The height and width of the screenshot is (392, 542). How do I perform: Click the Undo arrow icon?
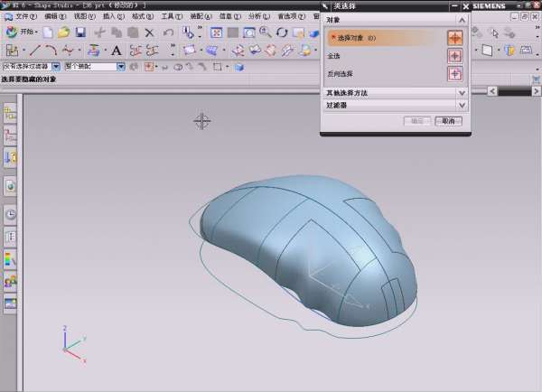[x=169, y=33]
